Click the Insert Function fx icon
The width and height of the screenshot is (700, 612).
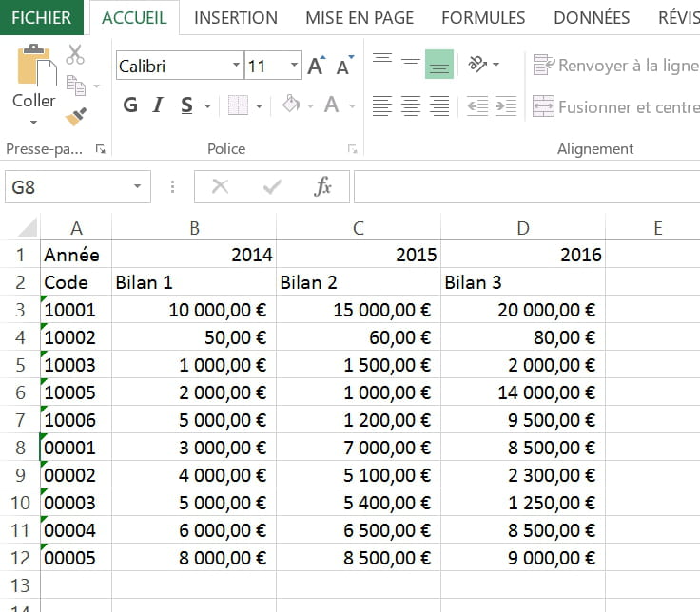[x=322, y=187]
